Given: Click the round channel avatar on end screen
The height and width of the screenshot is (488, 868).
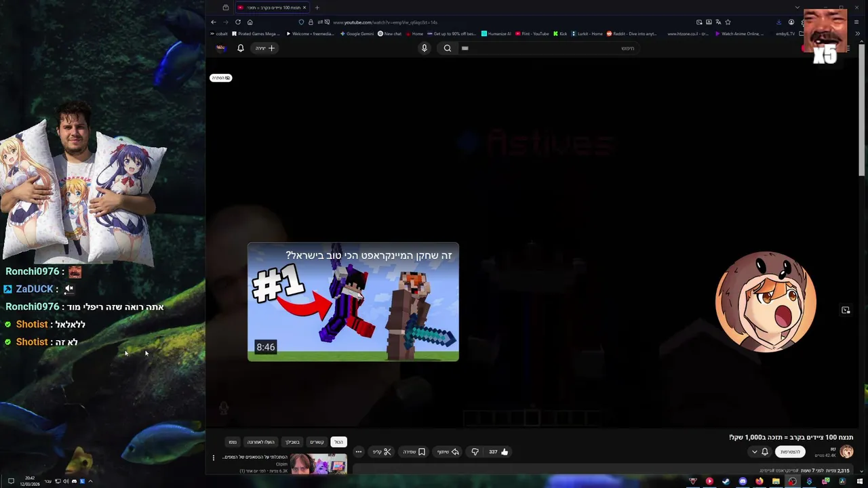Looking at the screenshot, I should coord(766,302).
